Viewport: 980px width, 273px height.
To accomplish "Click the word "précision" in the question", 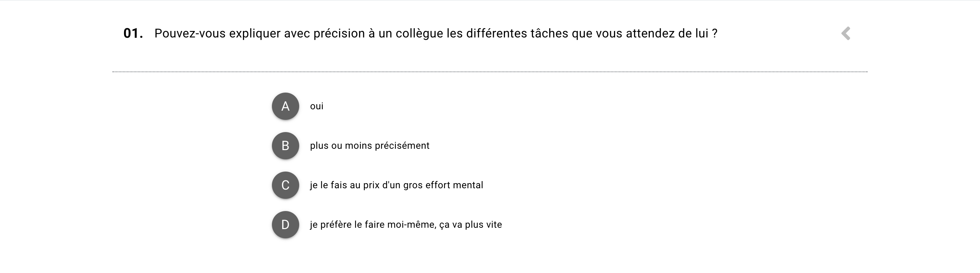I will tap(339, 33).
